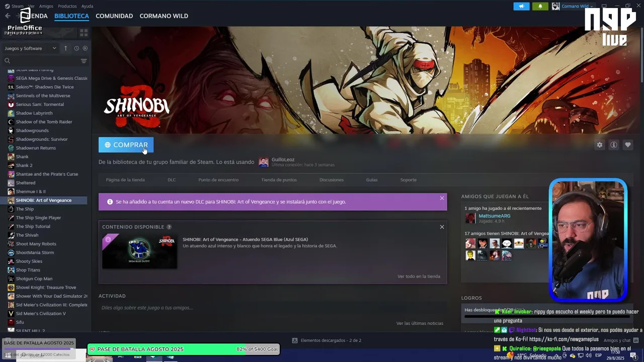The width and height of the screenshot is (644, 362).
Task: Open the Ver menu
Action: [32, 6]
